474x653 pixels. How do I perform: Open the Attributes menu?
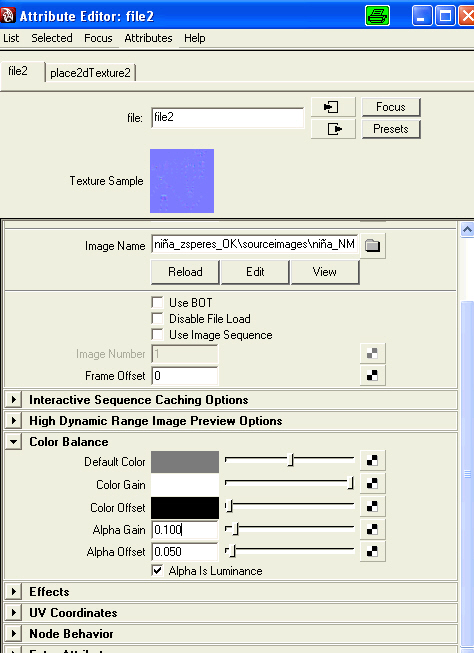[x=148, y=38]
